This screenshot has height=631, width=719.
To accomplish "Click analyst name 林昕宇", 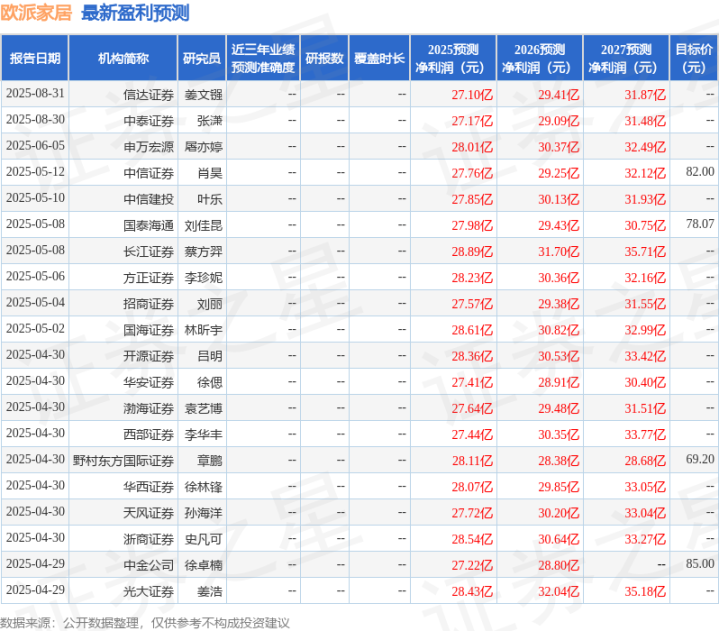I will [x=203, y=330].
